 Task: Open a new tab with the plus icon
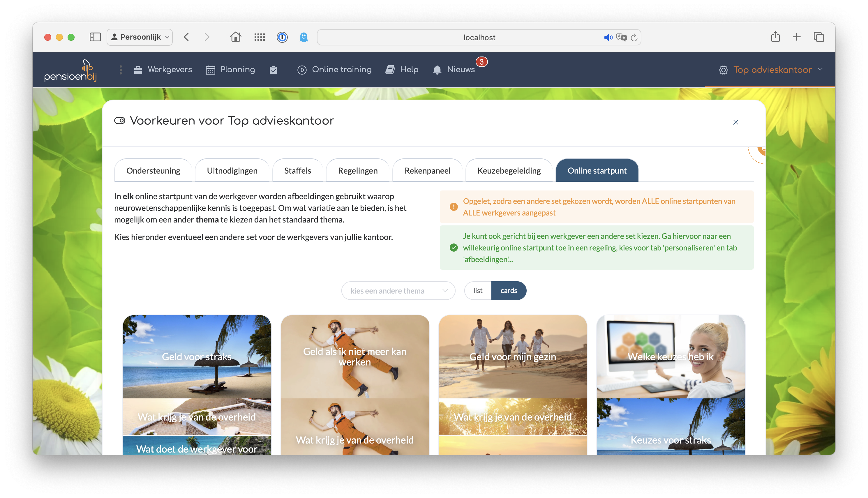pos(797,37)
